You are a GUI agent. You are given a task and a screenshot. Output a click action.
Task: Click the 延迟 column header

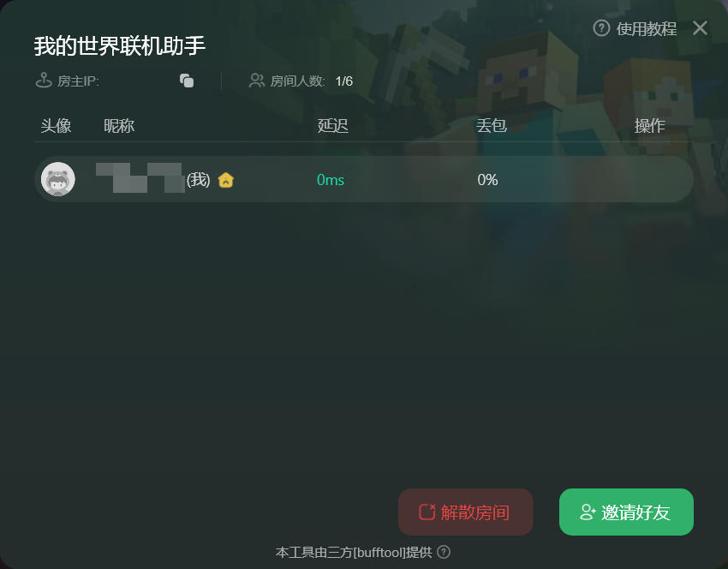coord(333,125)
